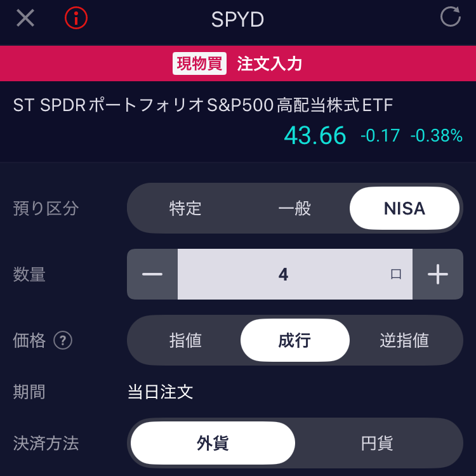This screenshot has height=476, width=476.
Task: Tap the 43.66 current price
Action: 315,135
